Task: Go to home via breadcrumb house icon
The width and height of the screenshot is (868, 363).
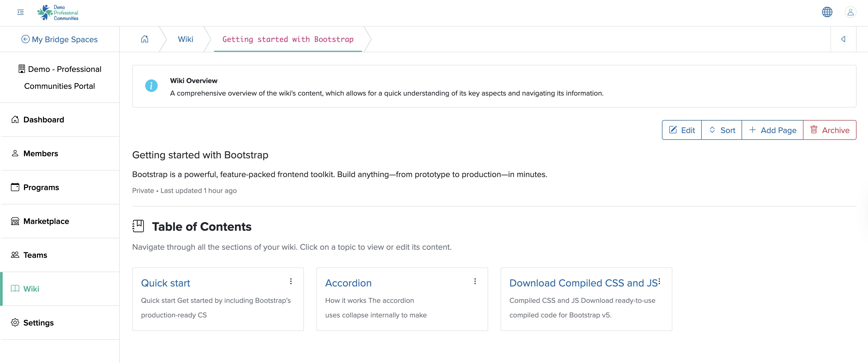Action: (145, 39)
